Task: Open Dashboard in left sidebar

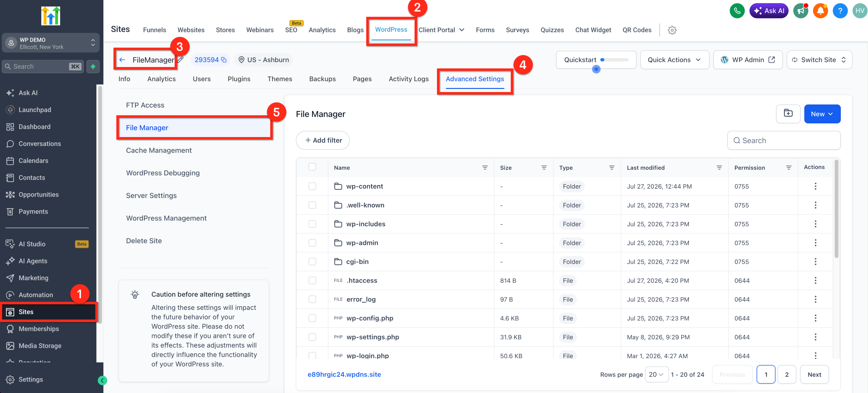Action: [34, 126]
